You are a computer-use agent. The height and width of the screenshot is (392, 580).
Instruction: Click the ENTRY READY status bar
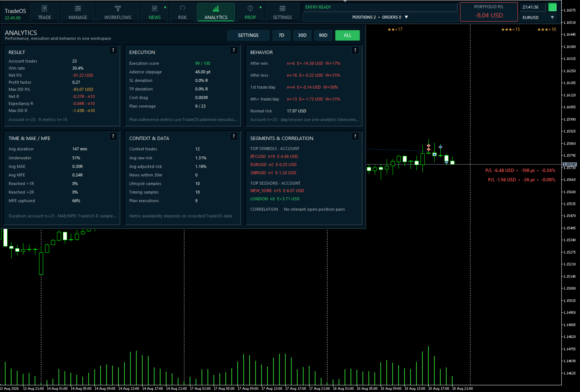pyautogui.click(x=380, y=7)
